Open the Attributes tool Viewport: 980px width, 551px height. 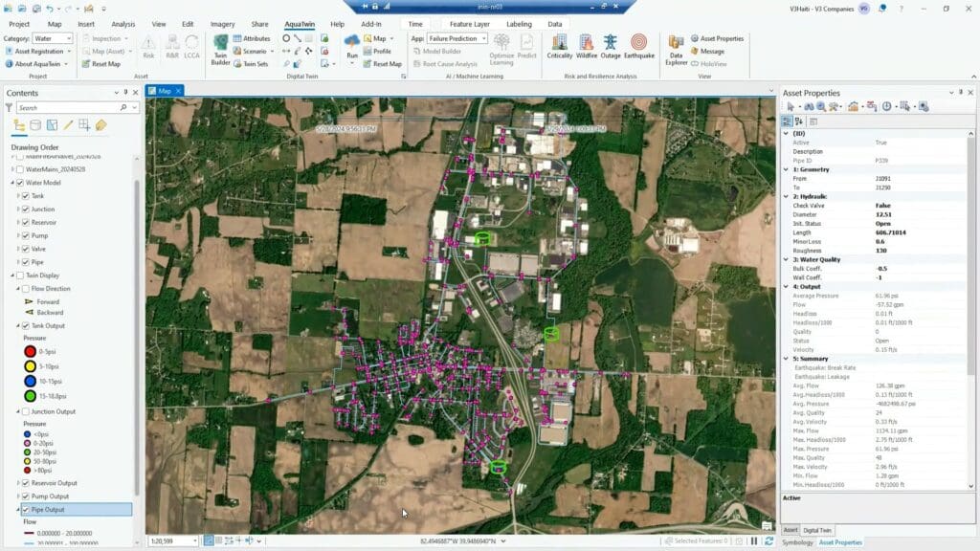tap(252, 38)
